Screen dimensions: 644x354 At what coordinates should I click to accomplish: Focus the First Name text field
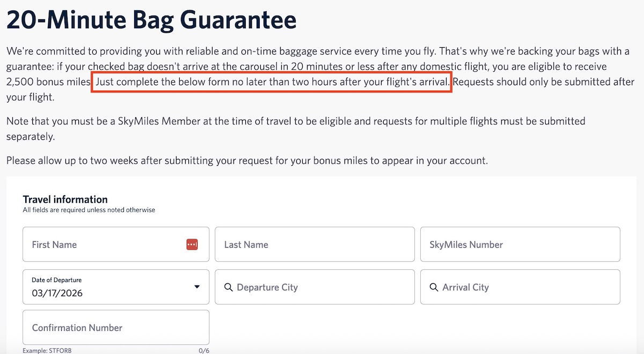(x=102, y=245)
